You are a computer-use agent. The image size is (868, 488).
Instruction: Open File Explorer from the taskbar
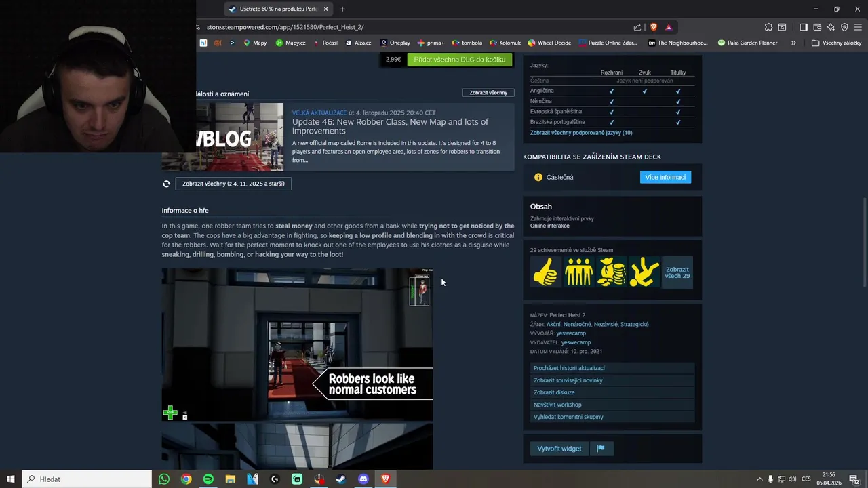[x=231, y=479]
